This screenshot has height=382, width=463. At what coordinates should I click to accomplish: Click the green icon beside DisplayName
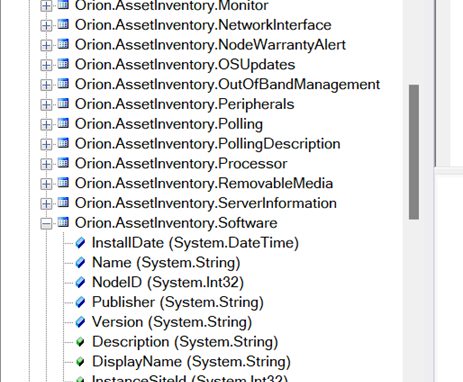[80, 361]
